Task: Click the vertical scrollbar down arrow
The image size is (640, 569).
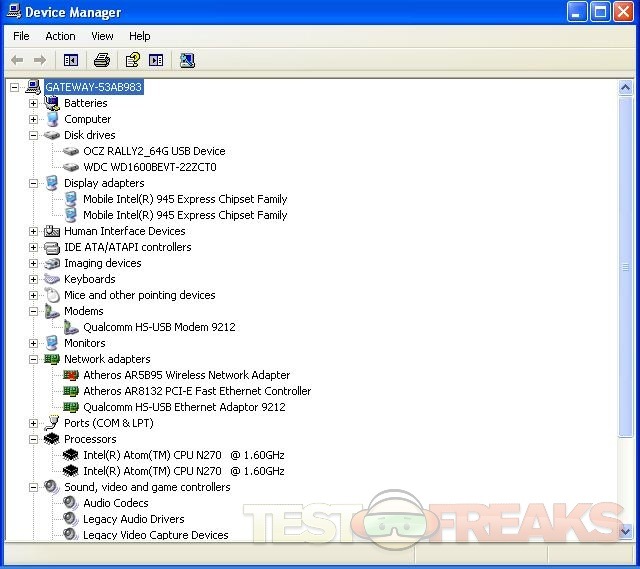Action: pyautogui.click(x=626, y=533)
